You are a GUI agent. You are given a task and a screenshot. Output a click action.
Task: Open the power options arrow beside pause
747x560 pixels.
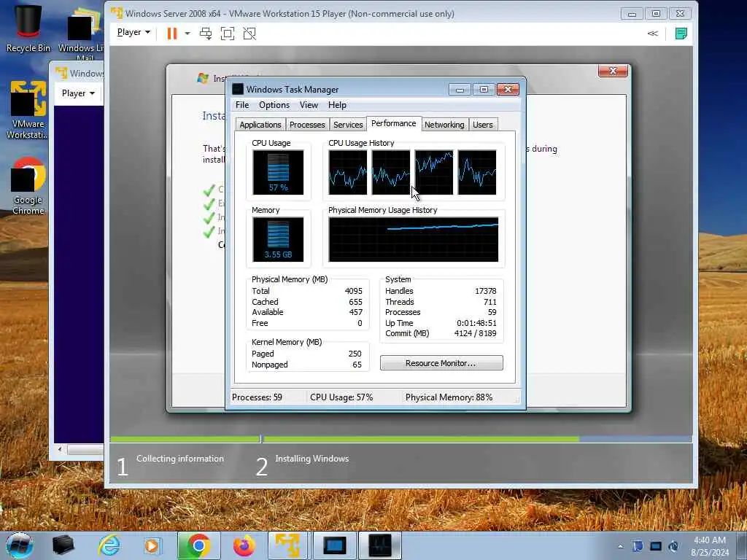(x=187, y=34)
